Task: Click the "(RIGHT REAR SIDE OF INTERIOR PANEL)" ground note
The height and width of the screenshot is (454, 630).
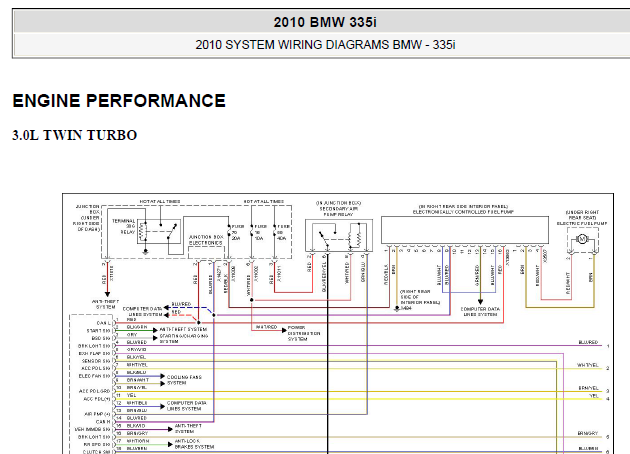Action: pos(419,297)
